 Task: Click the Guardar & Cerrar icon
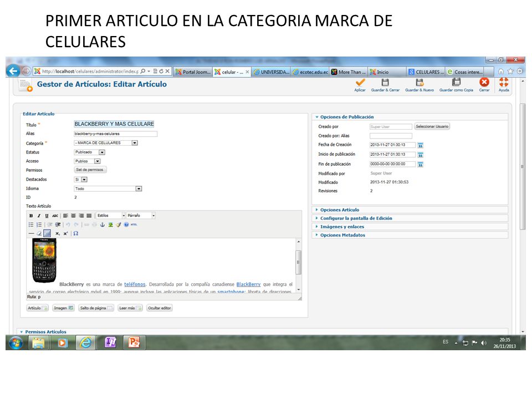[x=385, y=83]
